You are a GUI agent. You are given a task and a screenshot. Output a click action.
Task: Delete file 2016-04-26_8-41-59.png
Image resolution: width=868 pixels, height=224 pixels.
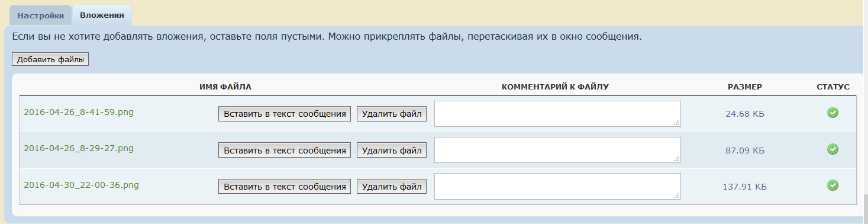click(392, 114)
